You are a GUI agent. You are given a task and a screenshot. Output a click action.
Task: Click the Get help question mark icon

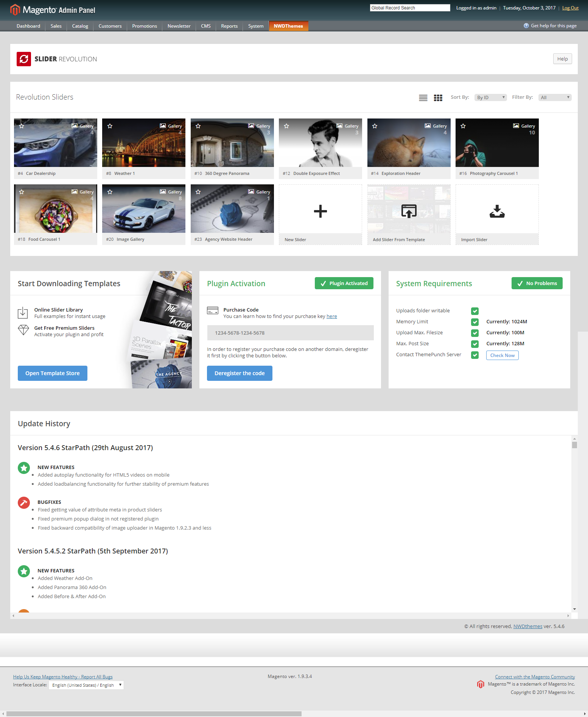(526, 26)
